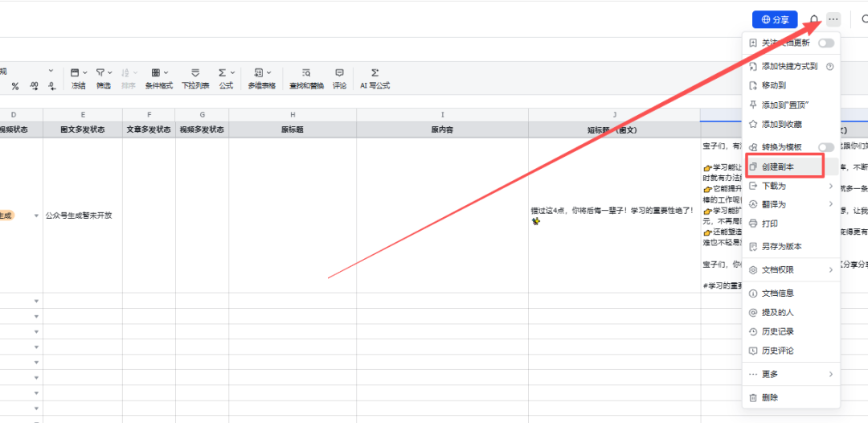Viewport: 868px width, 423px height.
Task: Toggle the 关注文档更新 switch
Action: point(826,43)
